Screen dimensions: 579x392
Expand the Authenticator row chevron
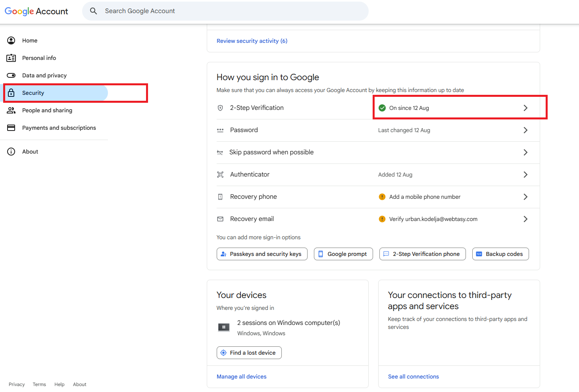[x=525, y=175]
